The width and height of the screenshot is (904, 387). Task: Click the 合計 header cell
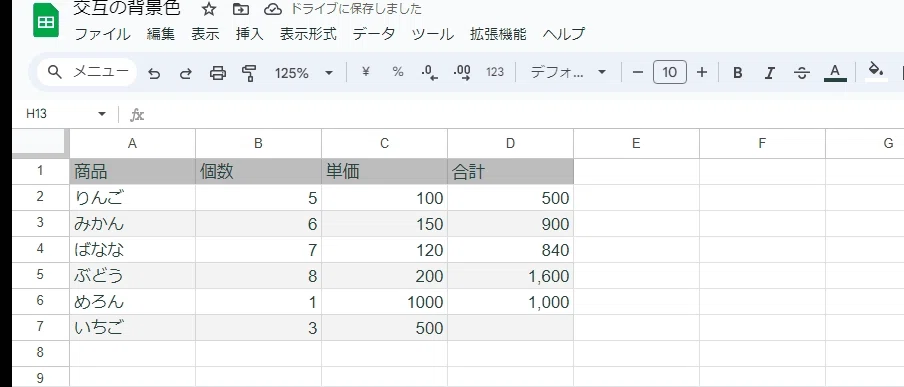pyautogui.click(x=510, y=171)
